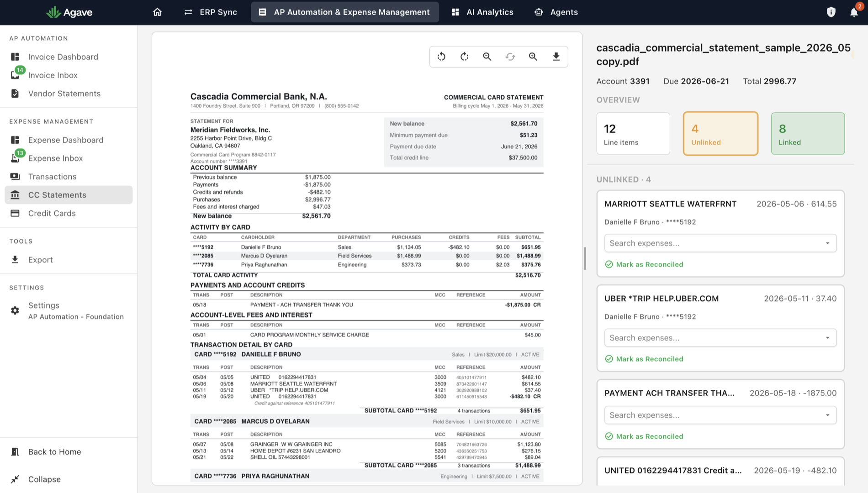This screenshot has width=868, height=493.
Task: Select AP Automation & Expense Management tab
Action: pyautogui.click(x=344, y=12)
